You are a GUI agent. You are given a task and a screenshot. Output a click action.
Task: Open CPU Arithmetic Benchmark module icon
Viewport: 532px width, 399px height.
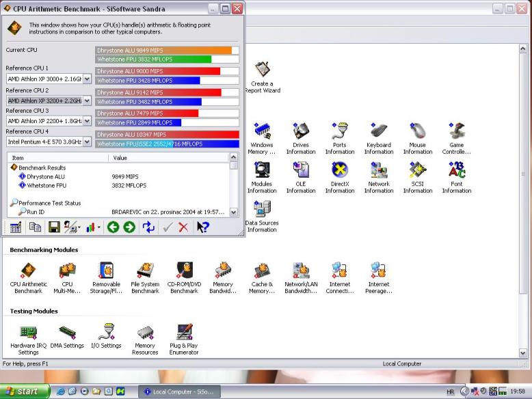pyautogui.click(x=28, y=277)
